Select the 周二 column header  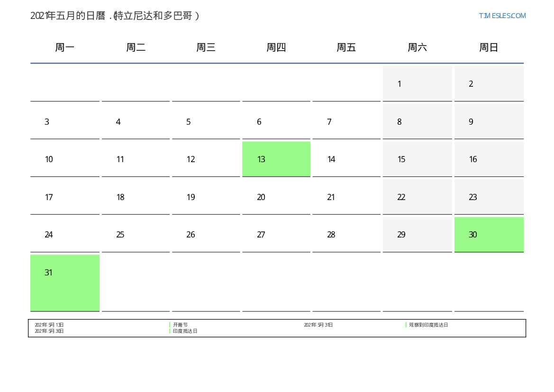coord(136,47)
